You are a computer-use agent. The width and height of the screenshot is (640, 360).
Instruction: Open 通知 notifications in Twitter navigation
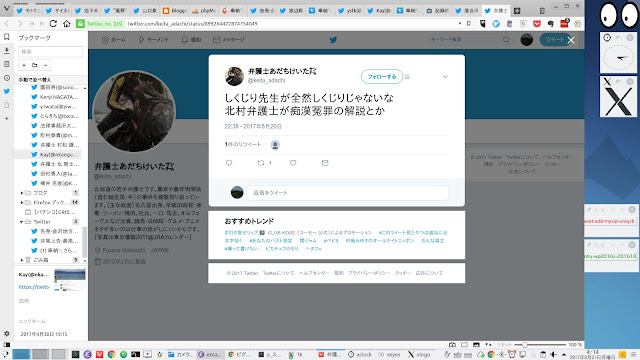191,40
